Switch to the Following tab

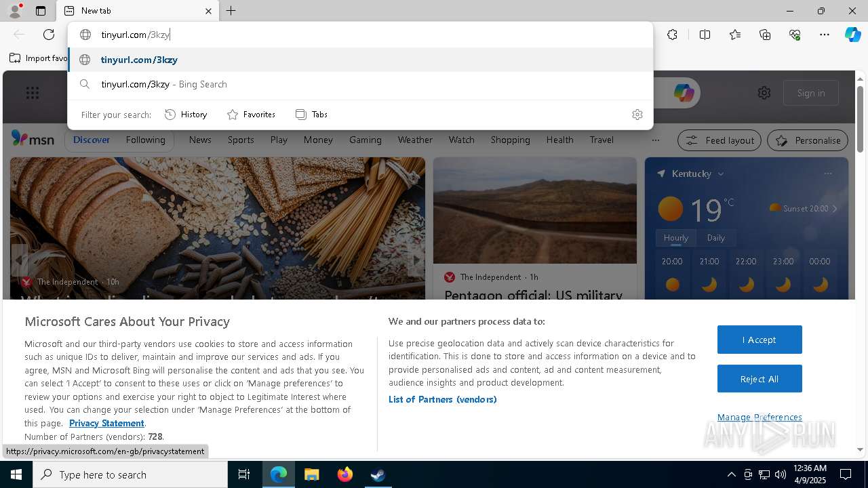pos(145,140)
